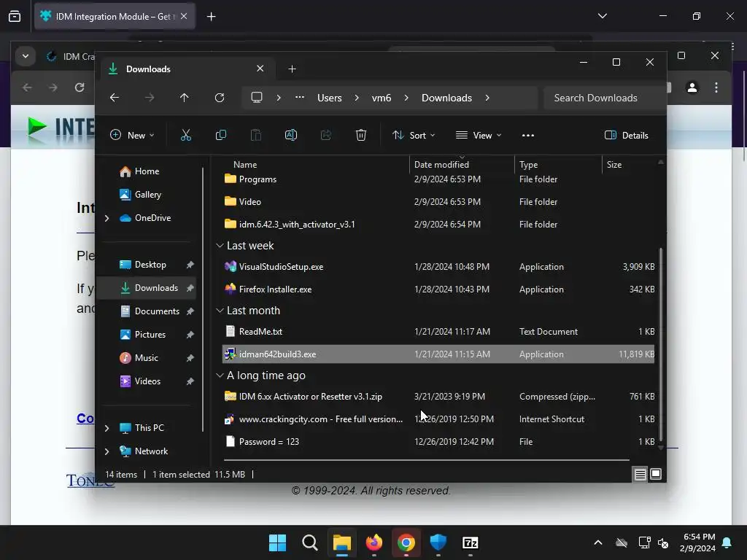
Task: Click File Explorer taskbar icon
Action: 341,542
